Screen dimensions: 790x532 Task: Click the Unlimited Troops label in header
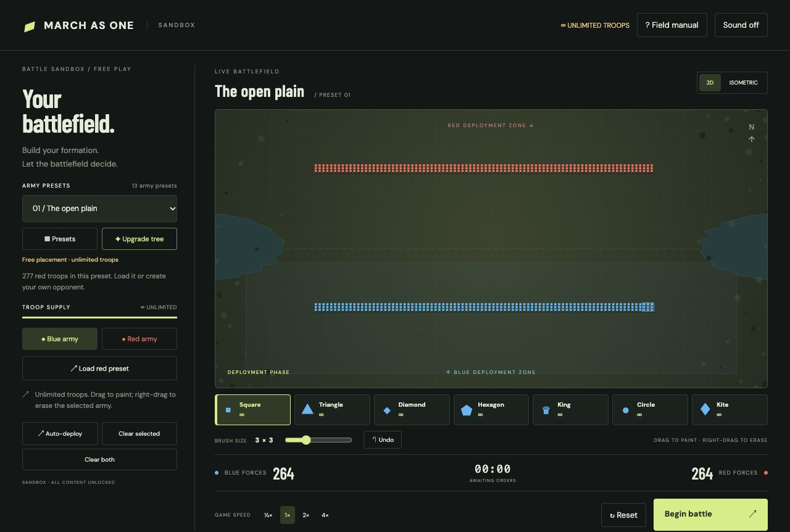(595, 25)
